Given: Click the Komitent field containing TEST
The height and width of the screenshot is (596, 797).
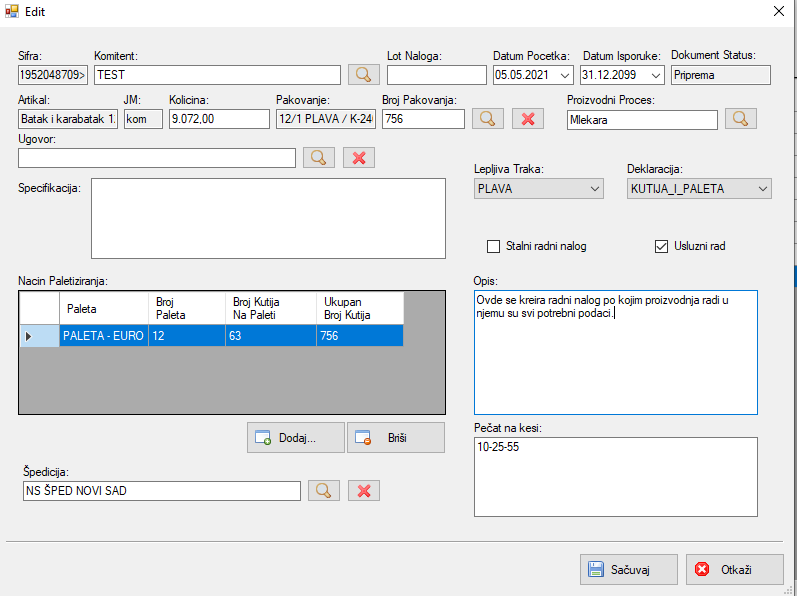Looking at the screenshot, I should tap(218, 75).
